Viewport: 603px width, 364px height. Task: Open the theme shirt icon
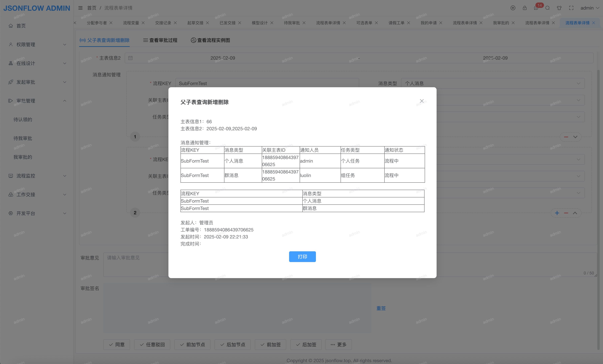coord(559,8)
